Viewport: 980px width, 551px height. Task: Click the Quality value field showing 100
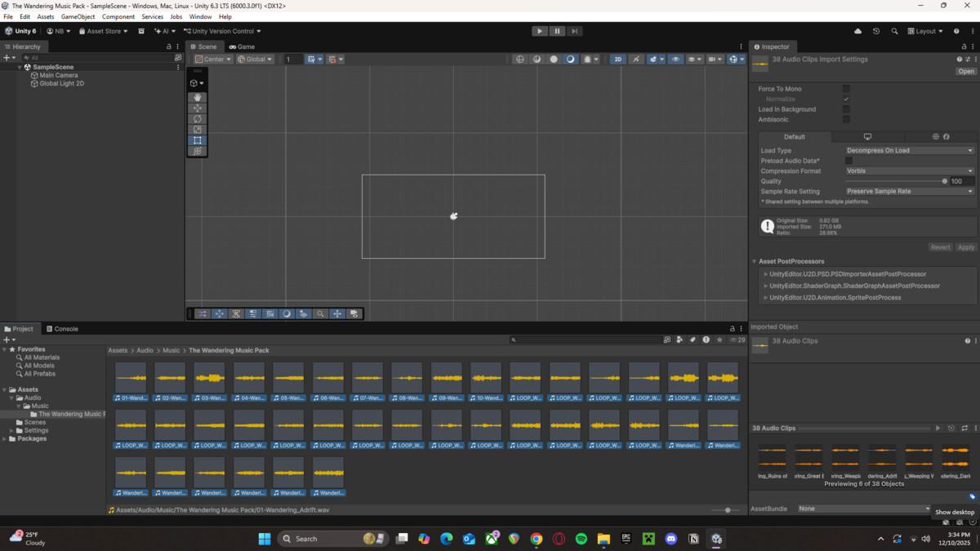point(962,181)
